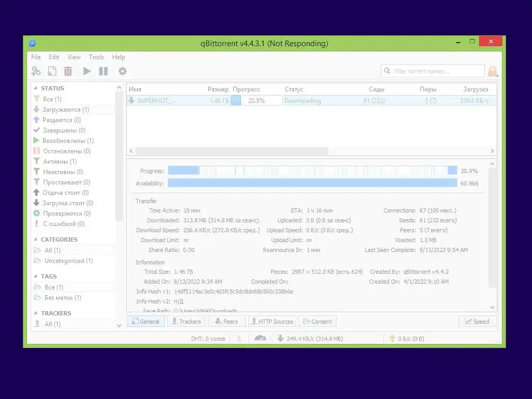532x399 pixels.
Task: Select status filter Все (1)
Action: pyautogui.click(x=73, y=99)
